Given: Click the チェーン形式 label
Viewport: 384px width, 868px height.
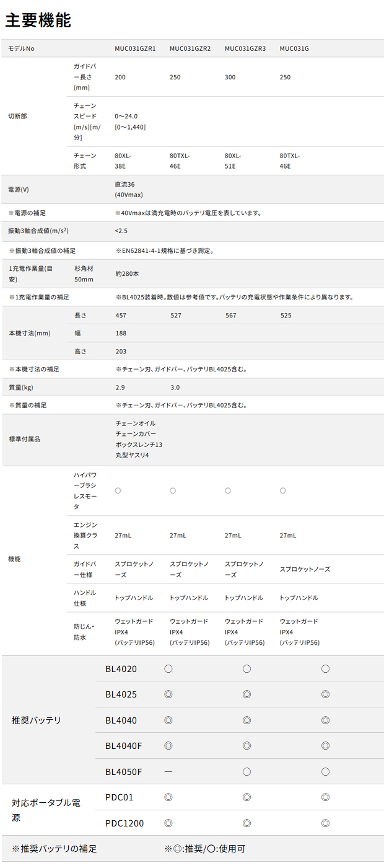Looking at the screenshot, I should [85, 161].
